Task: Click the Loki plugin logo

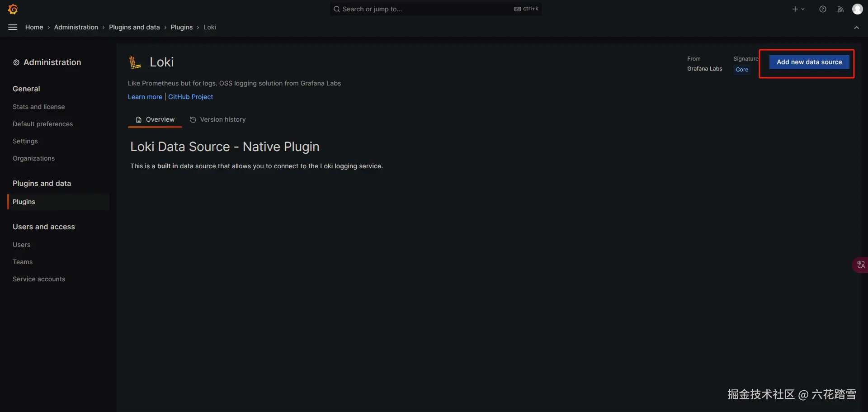Action: click(x=135, y=62)
